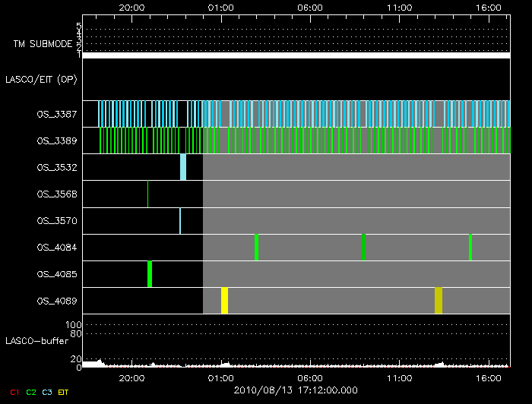Select the bright yellow bar in OS_4089 row
Screen dimensions: 532x404
pyautogui.click(x=224, y=301)
